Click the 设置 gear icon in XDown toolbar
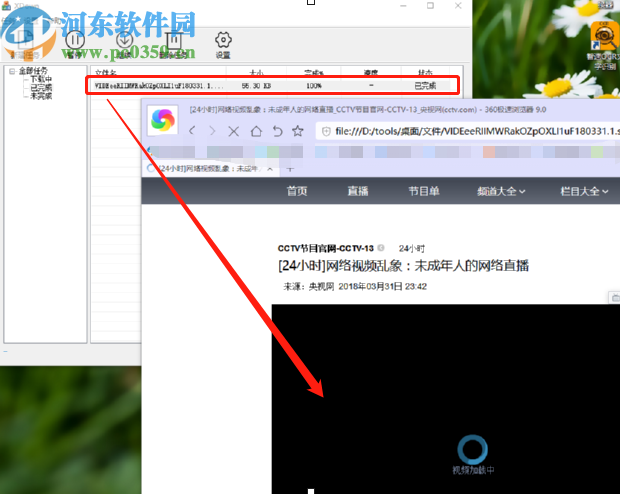The image size is (620, 494). [x=223, y=40]
